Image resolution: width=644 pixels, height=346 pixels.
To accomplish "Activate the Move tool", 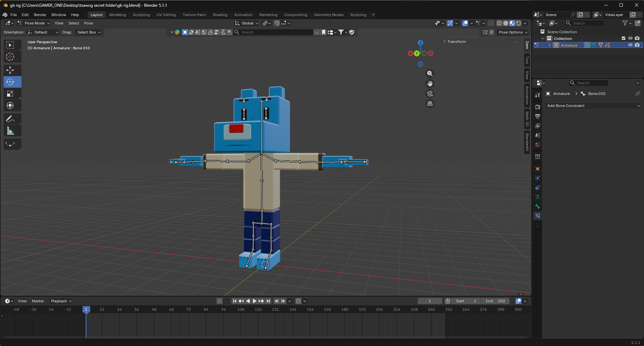I will (10, 70).
